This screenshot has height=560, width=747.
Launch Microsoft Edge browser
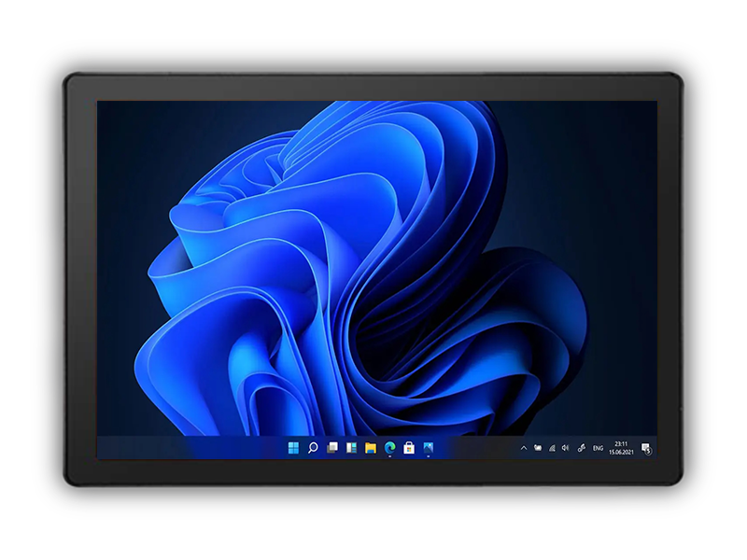(389, 448)
